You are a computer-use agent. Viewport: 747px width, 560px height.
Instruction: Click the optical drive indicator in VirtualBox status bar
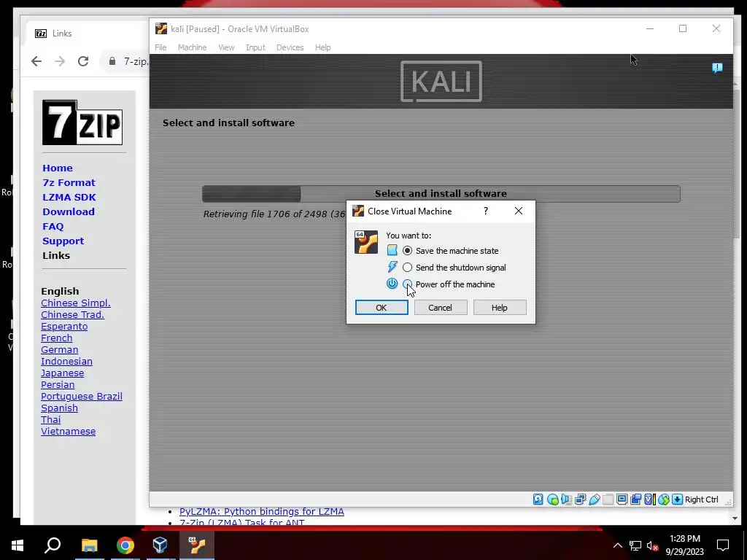[x=553, y=499]
